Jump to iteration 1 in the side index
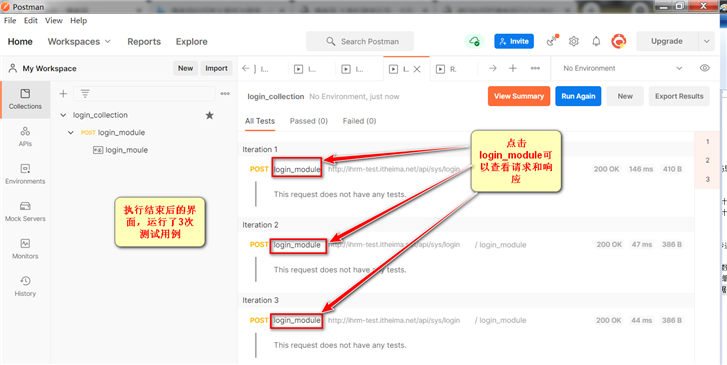 coord(708,141)
